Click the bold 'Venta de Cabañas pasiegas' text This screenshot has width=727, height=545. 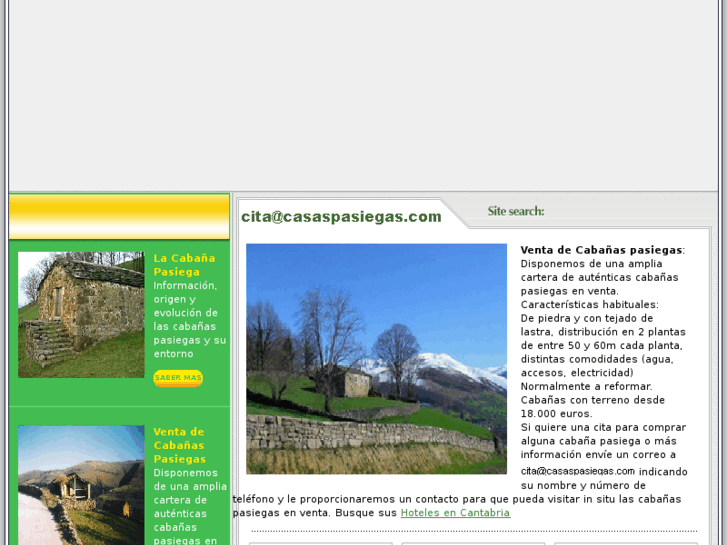pos(601,250)
